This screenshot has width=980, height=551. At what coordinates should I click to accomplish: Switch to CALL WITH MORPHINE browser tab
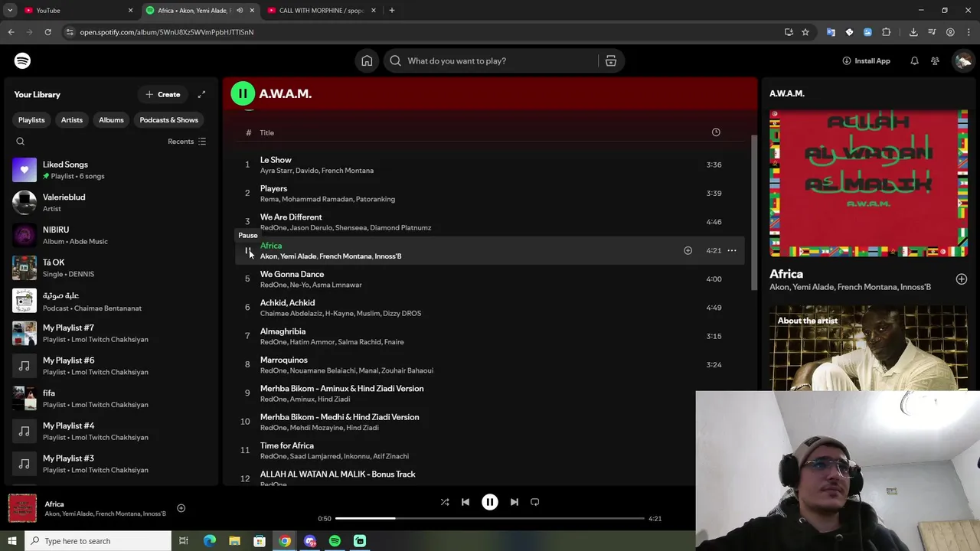(321, 10)
